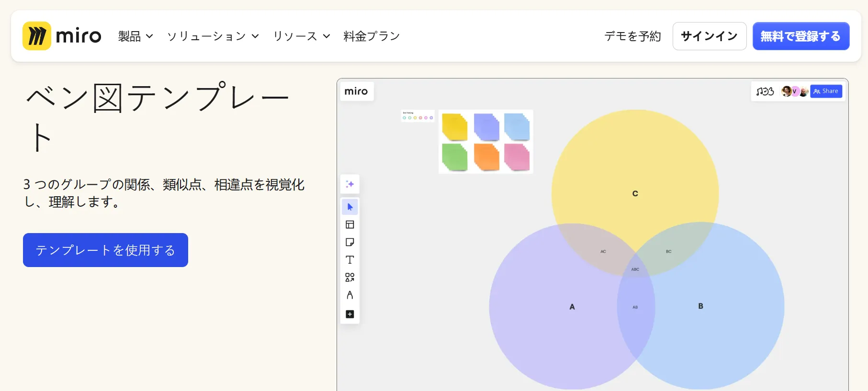The height and width of the screenshot is (391, 868).
Task: Select the cursor arrow tool
Action: (x=350, y=207)
